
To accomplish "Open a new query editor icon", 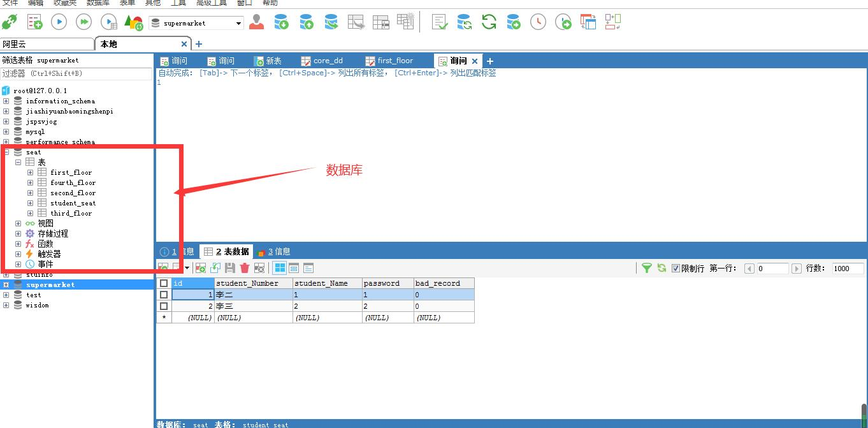I will [34, 22].
